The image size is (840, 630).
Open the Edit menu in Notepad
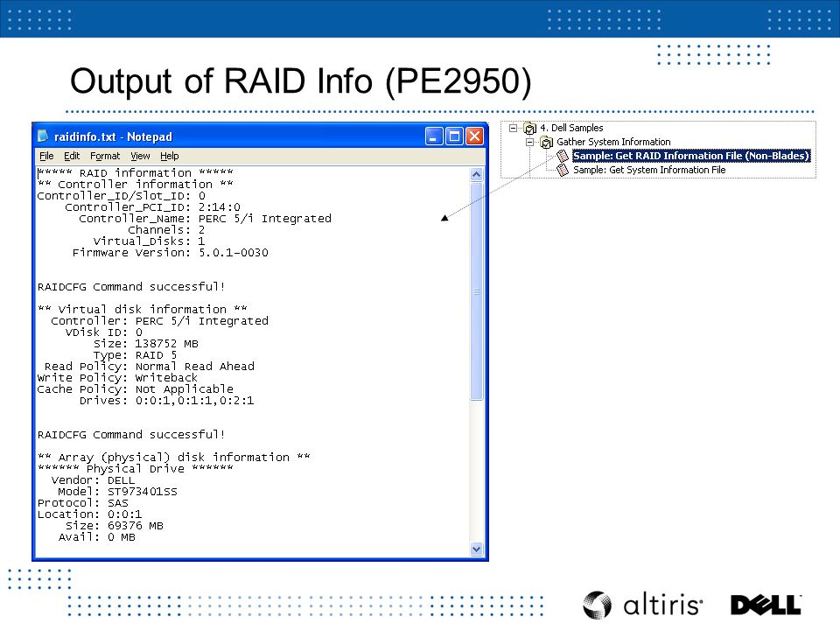click(72, 156)
